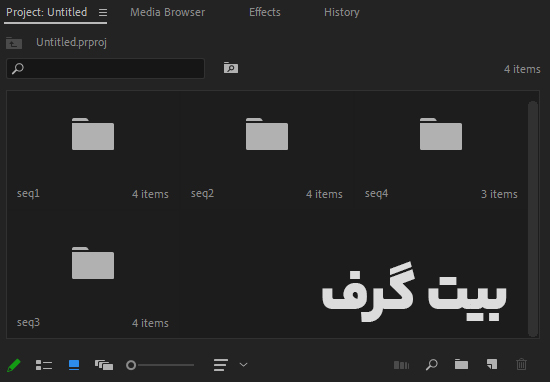Click the thumbnail zoom slider handle
The width and height of the screenshot is (550, 382).
[131, 365]
